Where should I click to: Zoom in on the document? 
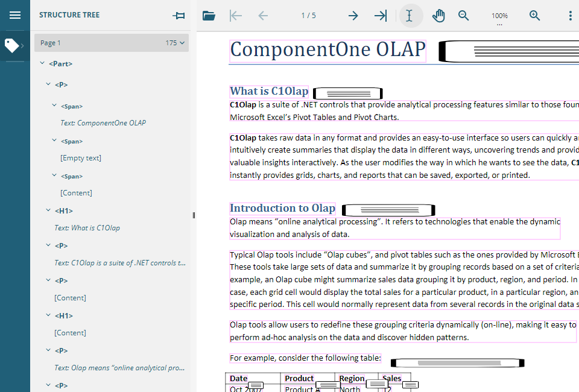[535, 16]
